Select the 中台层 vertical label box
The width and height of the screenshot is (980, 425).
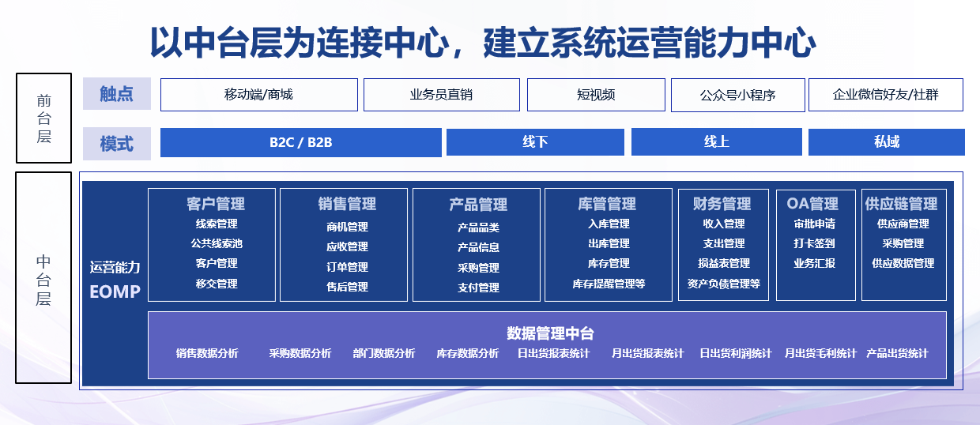(x=43, y=278)
